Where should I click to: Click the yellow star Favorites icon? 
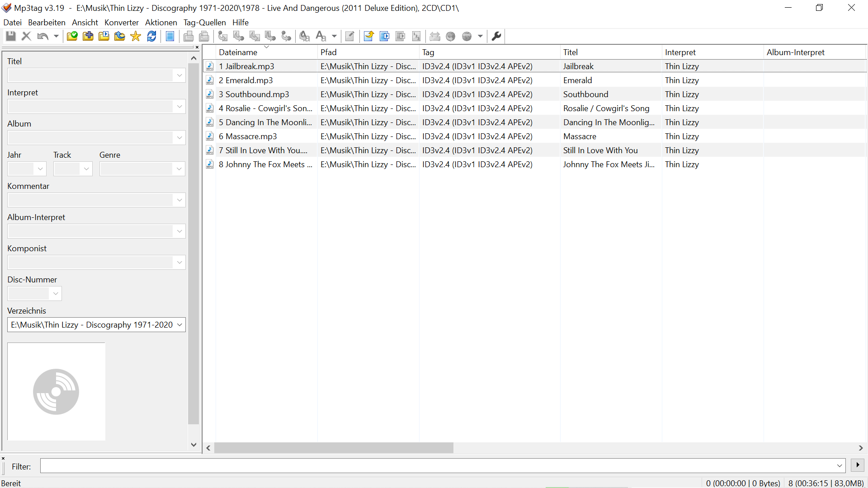click(x=136, y=36)
